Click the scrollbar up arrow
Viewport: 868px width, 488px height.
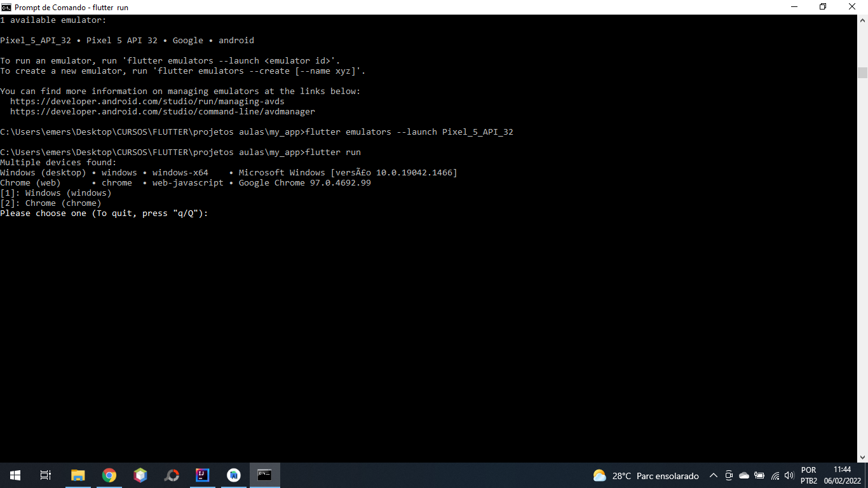[x=862, y=20]
